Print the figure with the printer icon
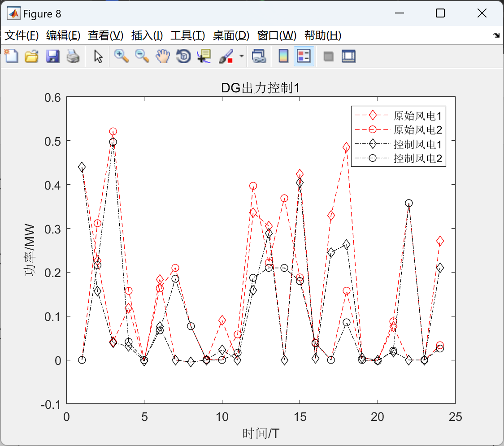 click(x=73, y=56)
